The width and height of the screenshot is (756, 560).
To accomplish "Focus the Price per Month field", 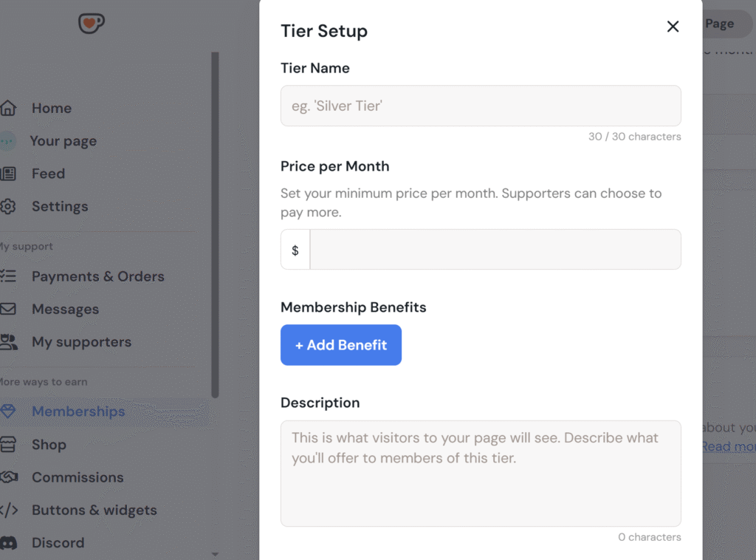I will (495, 250).
